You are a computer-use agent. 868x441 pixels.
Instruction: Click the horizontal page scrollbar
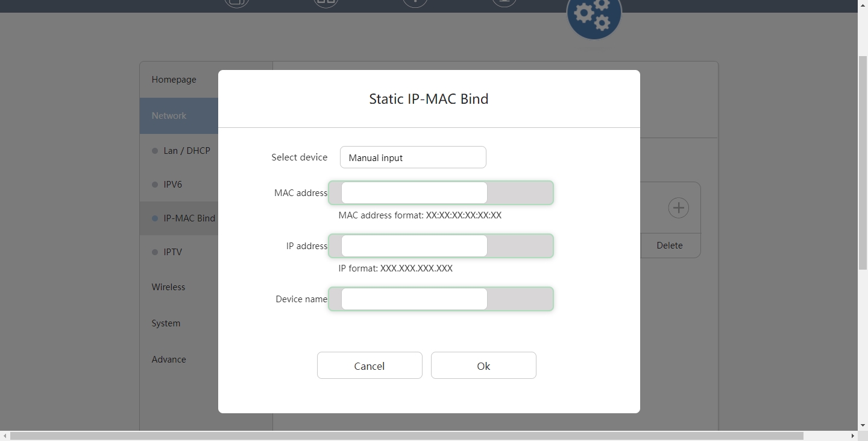(x=407, y=436)
